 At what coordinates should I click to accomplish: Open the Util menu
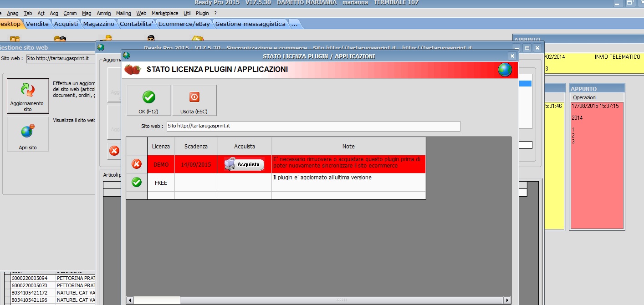tap(187, 13)
